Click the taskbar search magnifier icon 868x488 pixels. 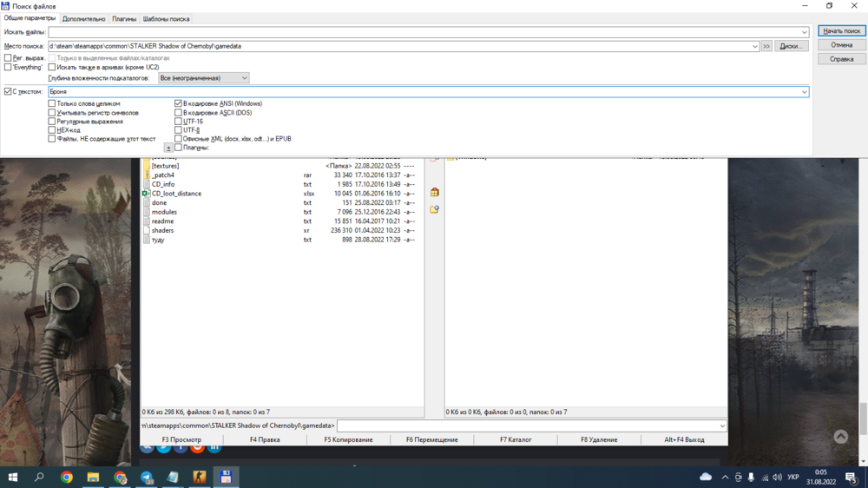[40, 478]
